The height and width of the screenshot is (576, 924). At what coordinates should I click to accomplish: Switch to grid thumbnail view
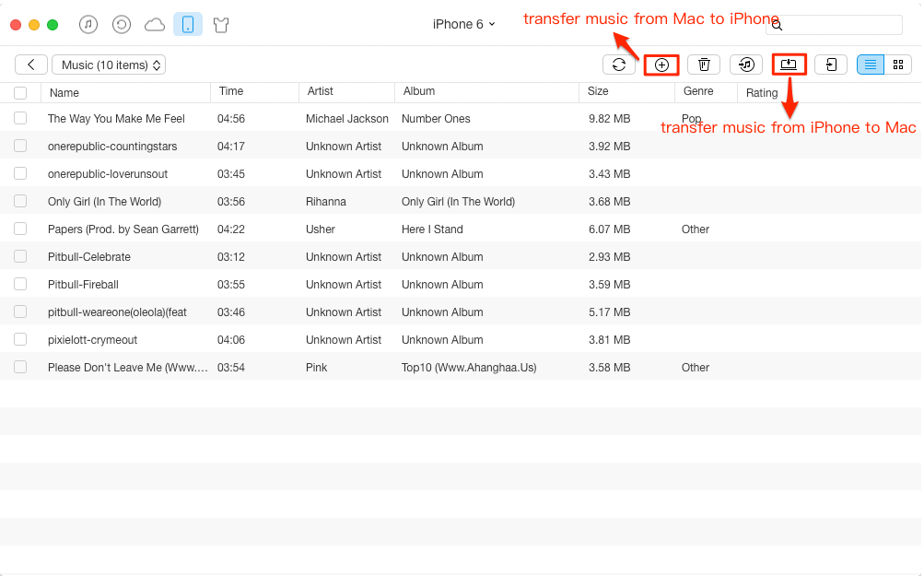click(x=898, y=65)
